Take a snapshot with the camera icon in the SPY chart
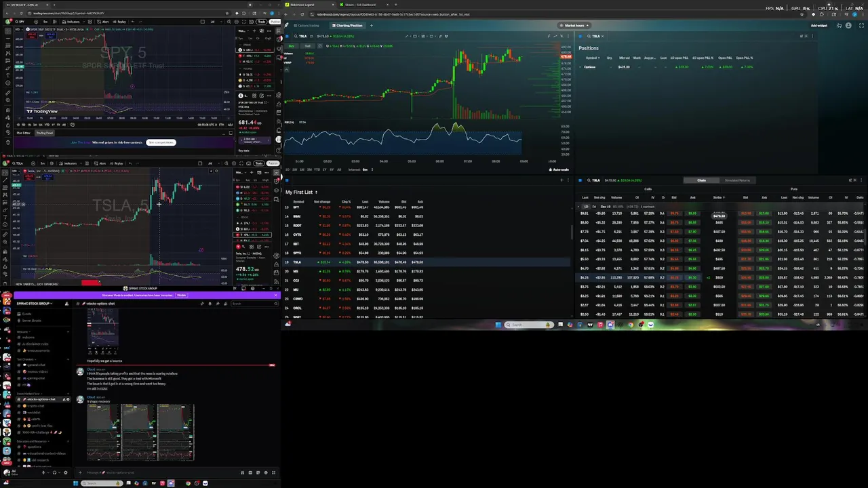This screenshot has height=488, width=868. click(251, 22)
